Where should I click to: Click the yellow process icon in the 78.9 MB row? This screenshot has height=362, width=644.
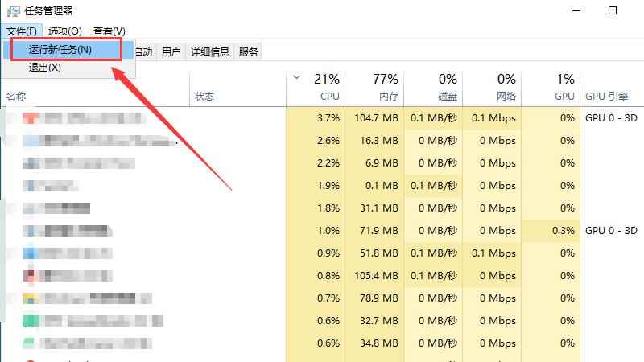click(x=31, y=298)
